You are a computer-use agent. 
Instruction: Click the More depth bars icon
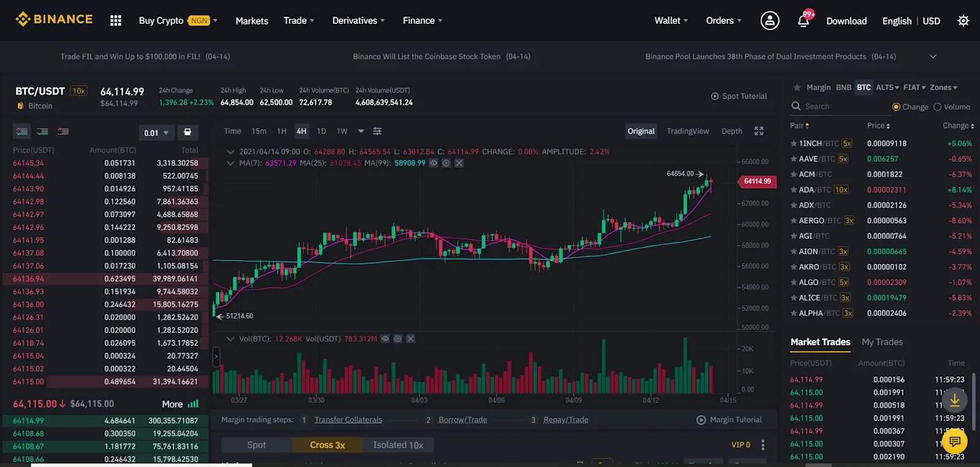pos(194,404)
